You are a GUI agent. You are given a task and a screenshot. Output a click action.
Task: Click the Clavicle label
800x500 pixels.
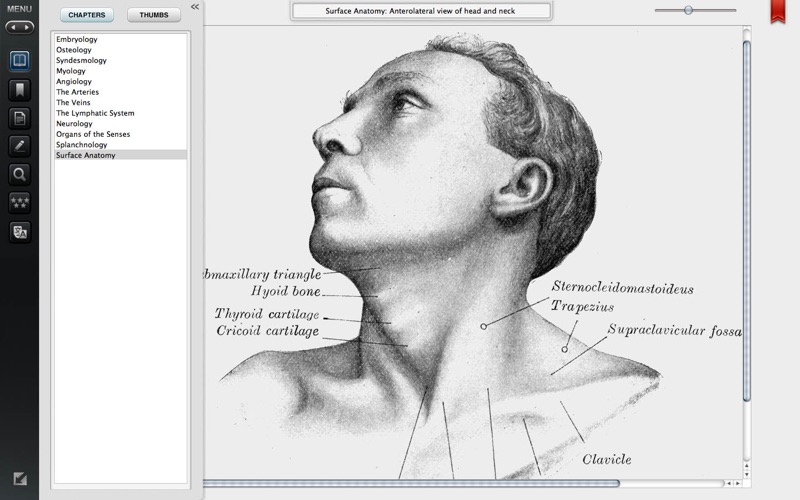coord(607,460)
